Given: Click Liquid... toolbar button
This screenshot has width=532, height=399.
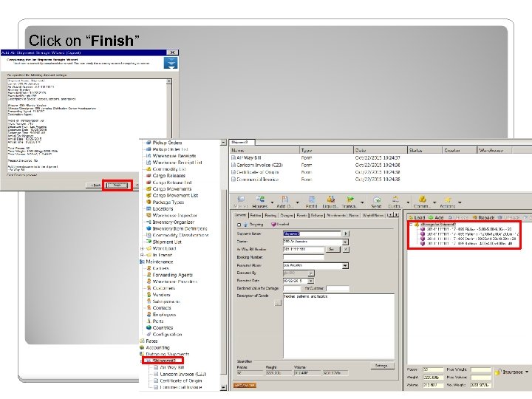Looking at the screenshot, I should point(330,202).
